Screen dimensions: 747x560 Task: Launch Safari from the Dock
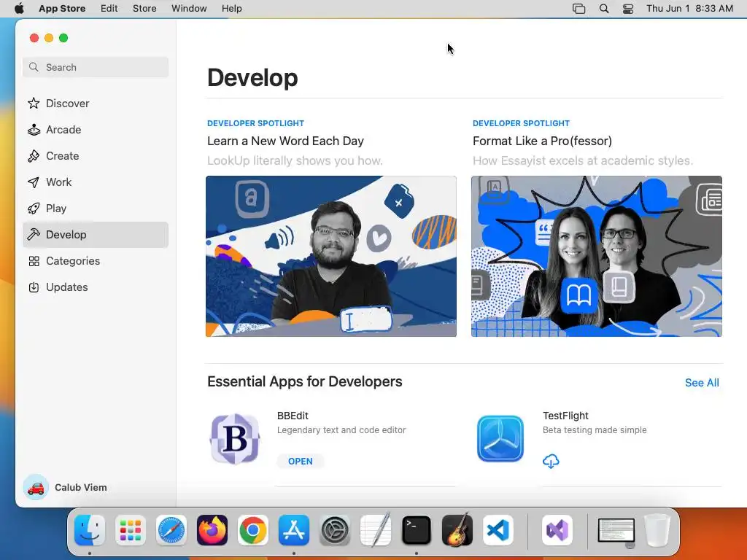pyautogui.click(x=171, y=530)
